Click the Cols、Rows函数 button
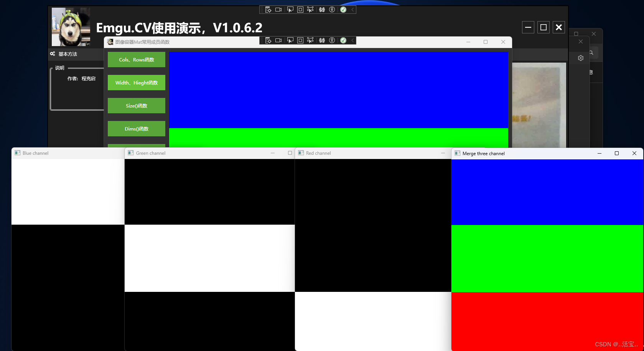Viewport: 644px width, 351px height. [136, 60]
